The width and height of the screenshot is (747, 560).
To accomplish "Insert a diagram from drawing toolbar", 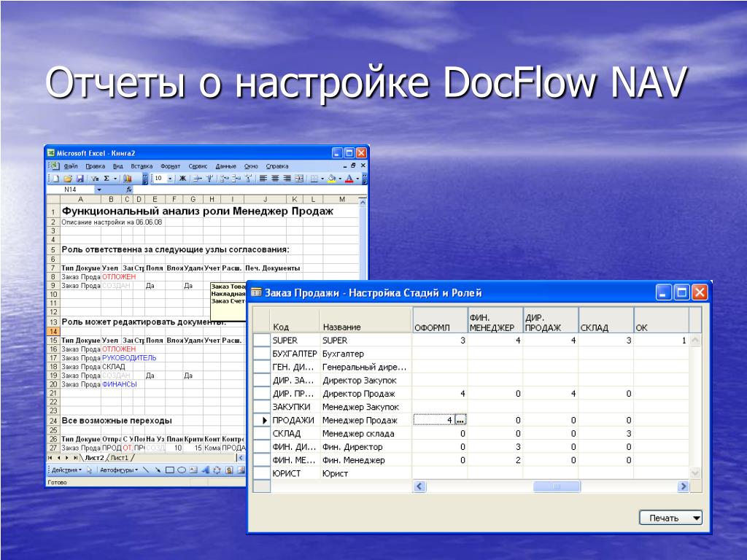I will [217, 470].
